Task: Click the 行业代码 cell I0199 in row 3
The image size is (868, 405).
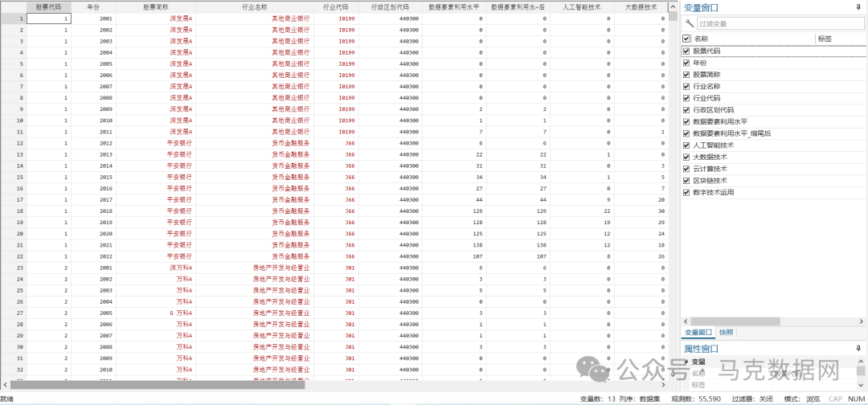Action: pyautogui.click(x=336, y=42)
